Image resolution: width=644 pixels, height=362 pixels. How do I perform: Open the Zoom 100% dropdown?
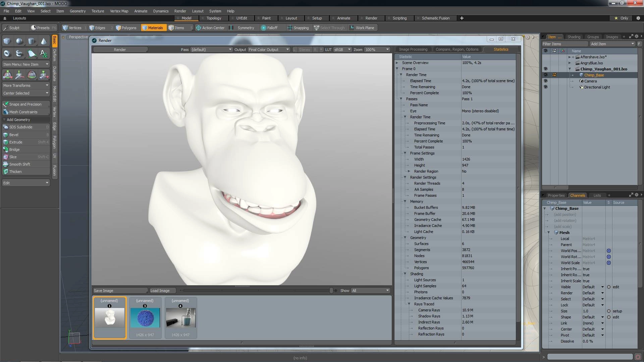tap(377, 50)
